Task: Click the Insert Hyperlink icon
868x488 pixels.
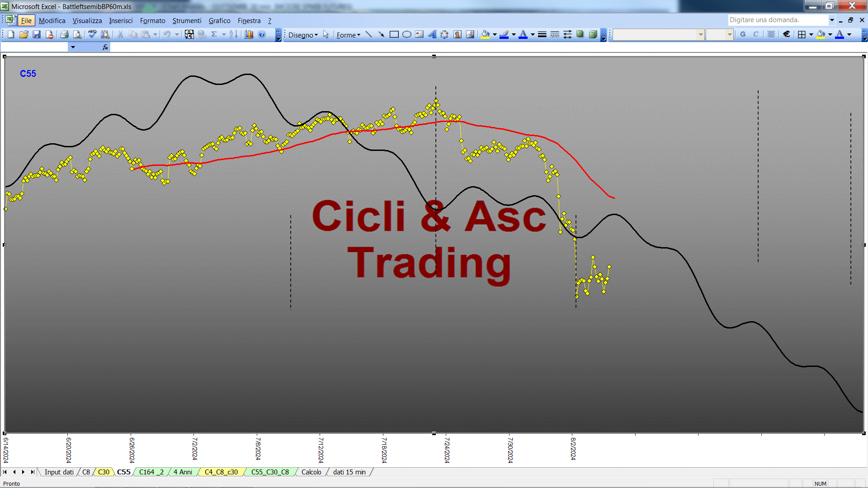Action: pos(202,34)
